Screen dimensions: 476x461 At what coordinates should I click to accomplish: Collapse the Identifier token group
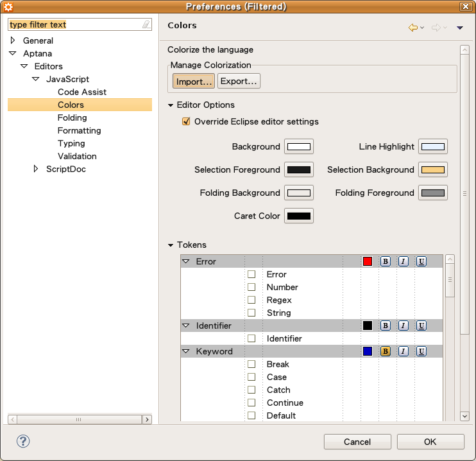click(186, 326)
